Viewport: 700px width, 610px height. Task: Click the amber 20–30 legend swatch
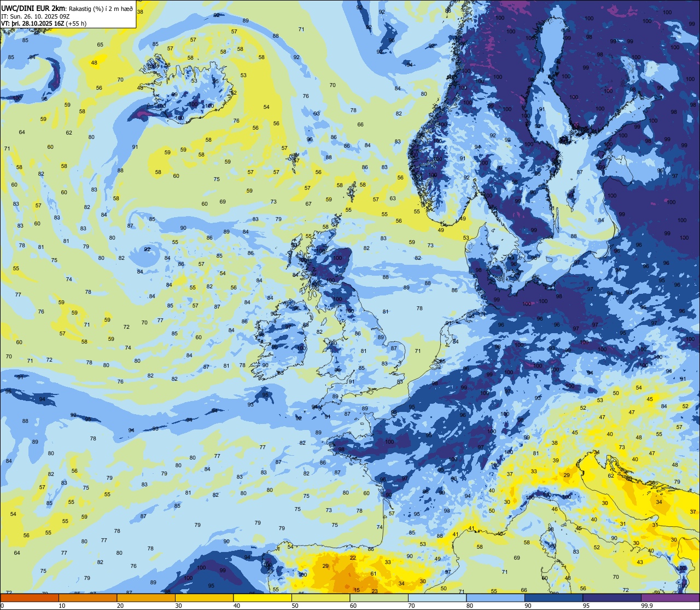pyautogui.click(x=146, y=597)
